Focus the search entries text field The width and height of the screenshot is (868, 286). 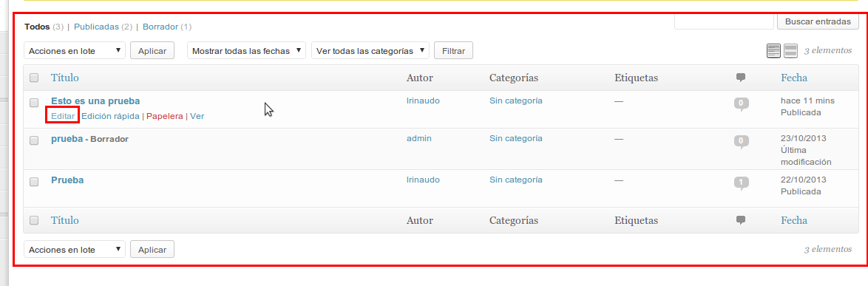[x=724, y=21]
